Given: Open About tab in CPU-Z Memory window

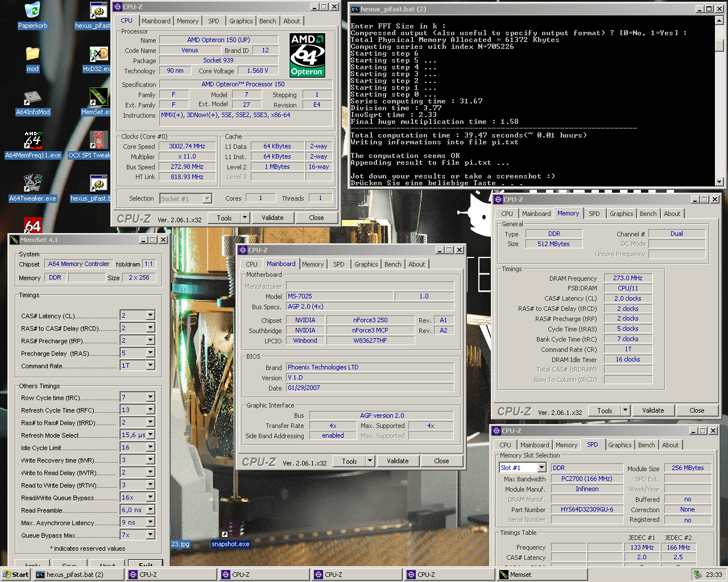Looking at the screenshot, I should tap(672, 214).
